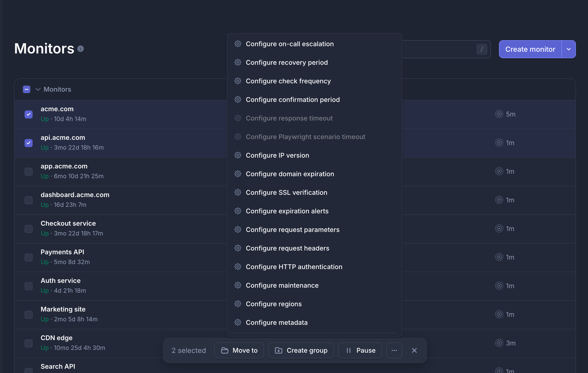588x373 pixels.
Task: Click the gear icon beside Configure check frequency
Action: click(x=238, y=81)
